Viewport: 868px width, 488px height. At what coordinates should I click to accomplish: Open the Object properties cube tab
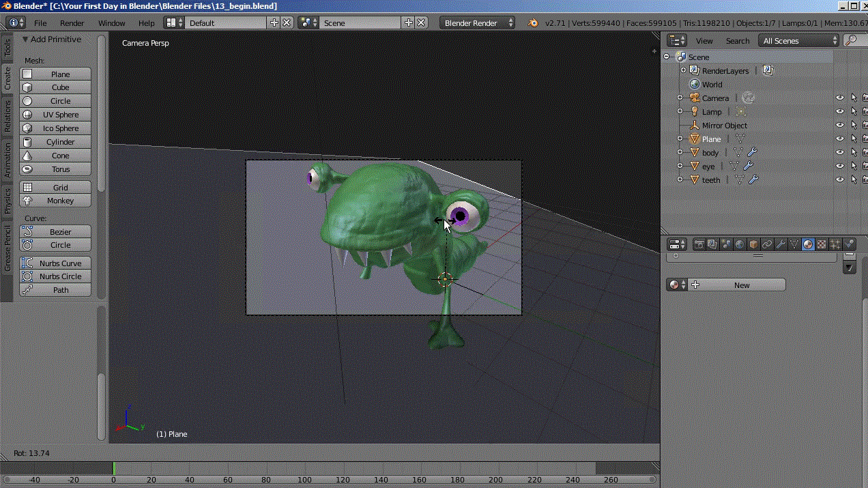(x=753, y=244)
